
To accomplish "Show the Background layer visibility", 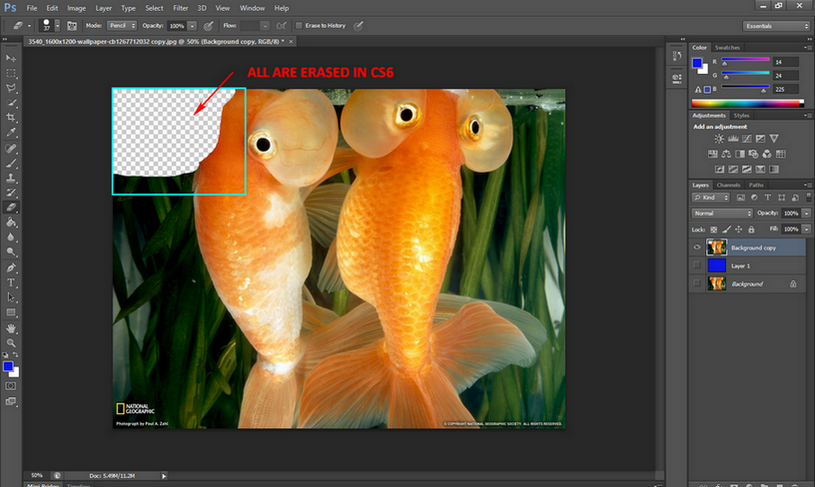I will (x=697, y=284).
